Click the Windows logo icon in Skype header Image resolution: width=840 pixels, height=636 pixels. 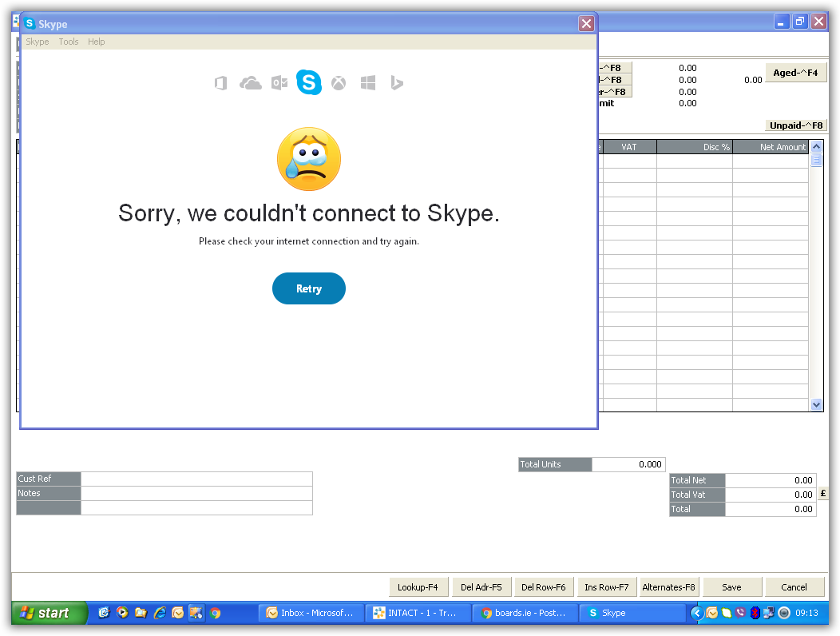(368, 83)
